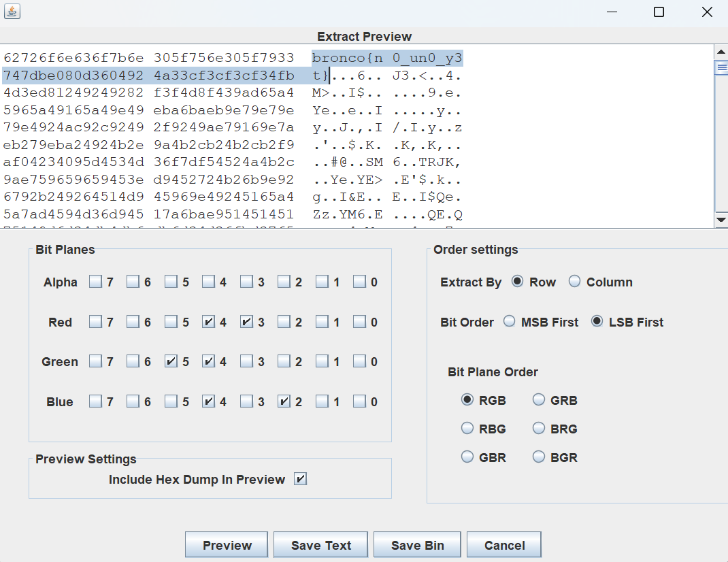Click scrollbar down arrow in preview

(x=721, y=220)
